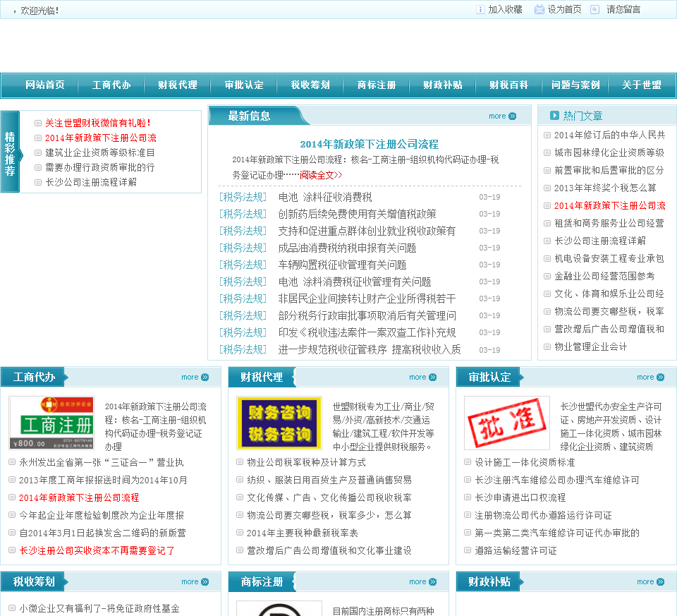Click the 工商注册 thumbnail image
Viewport: 677px width, 616px height.
[51, 423]
